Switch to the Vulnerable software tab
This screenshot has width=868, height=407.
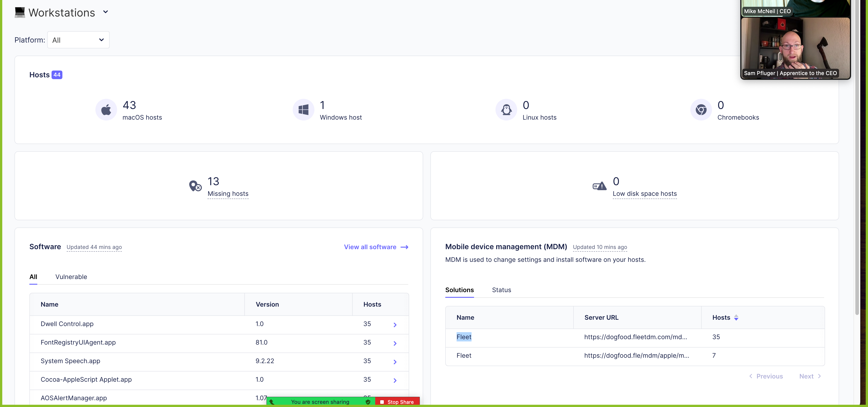click(71, 277)
